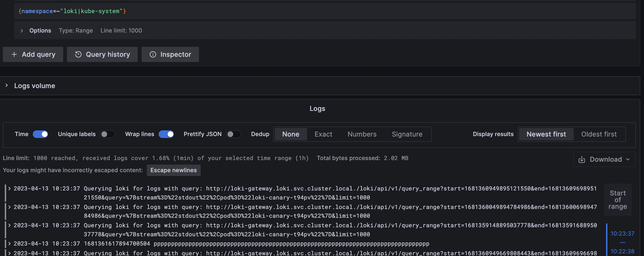This screenshot has height=256, width=644.
Task: Click into the LogQL query editor field
Action: tap(325, 11)
